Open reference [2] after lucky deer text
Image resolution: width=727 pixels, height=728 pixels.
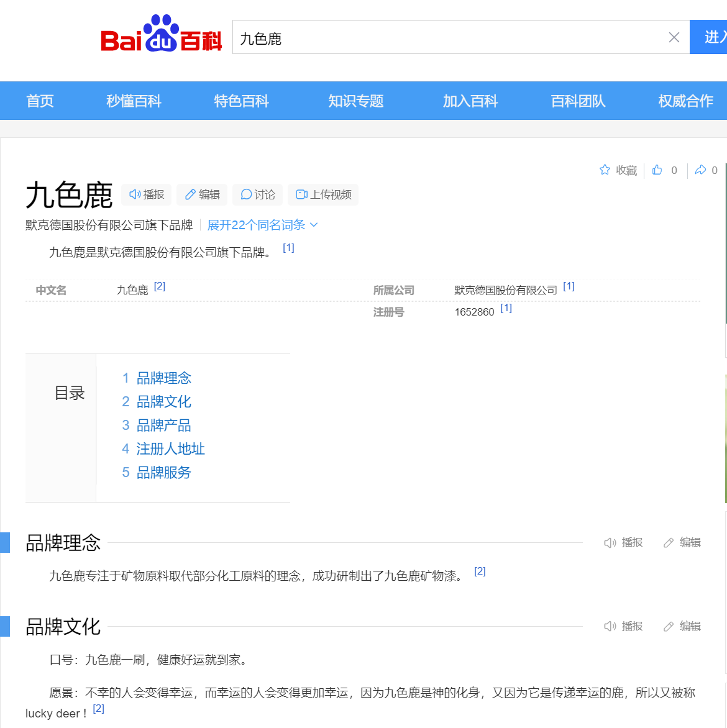(x=98, y=709)
